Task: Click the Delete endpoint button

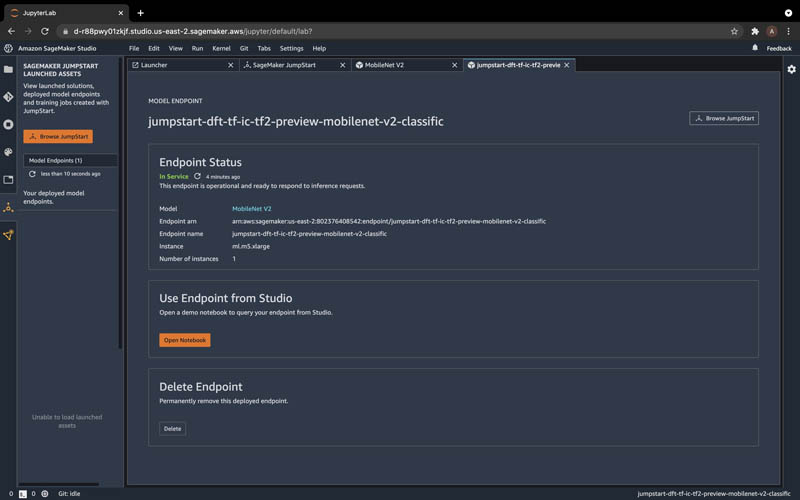Action: click(172, 429)
